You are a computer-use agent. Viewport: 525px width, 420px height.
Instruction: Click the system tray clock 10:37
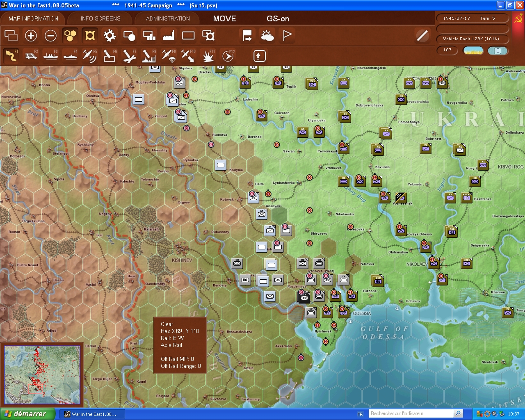[514, 414]
